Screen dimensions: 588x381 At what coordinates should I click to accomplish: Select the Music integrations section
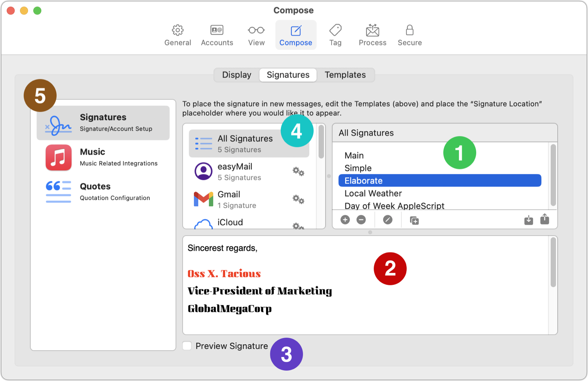pyautogui.click(x=103, y=157)
